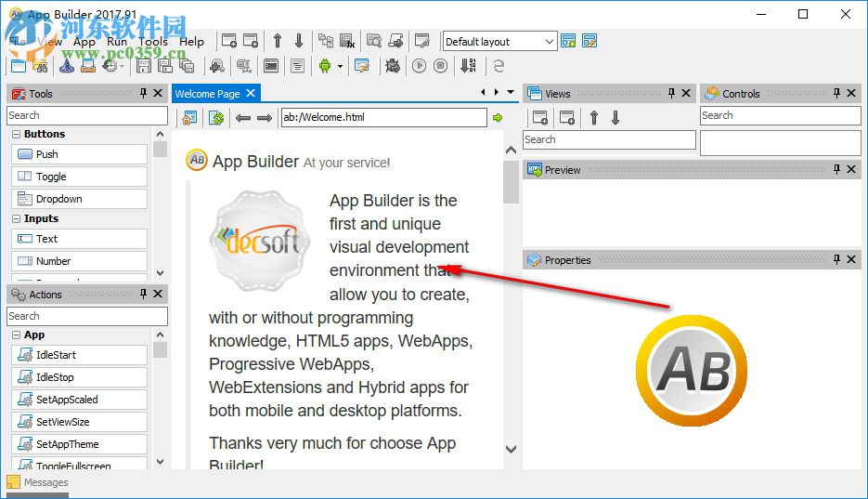This screenshot has height=499, width=868.
Task: Click the folder search icon in top toolbar
Action: click(374, 41)
